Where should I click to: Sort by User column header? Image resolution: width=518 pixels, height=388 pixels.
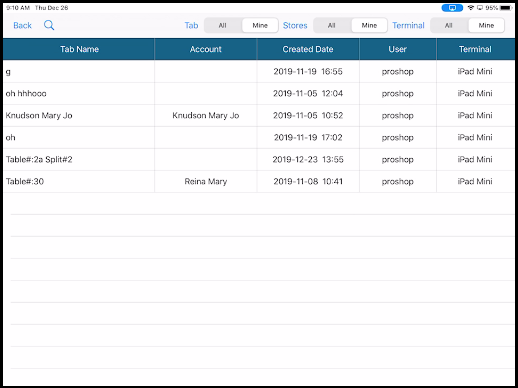398,49
